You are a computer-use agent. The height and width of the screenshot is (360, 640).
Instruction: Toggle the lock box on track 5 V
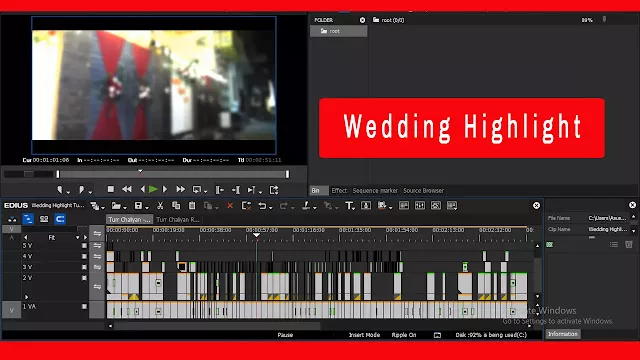coord(84,246)
